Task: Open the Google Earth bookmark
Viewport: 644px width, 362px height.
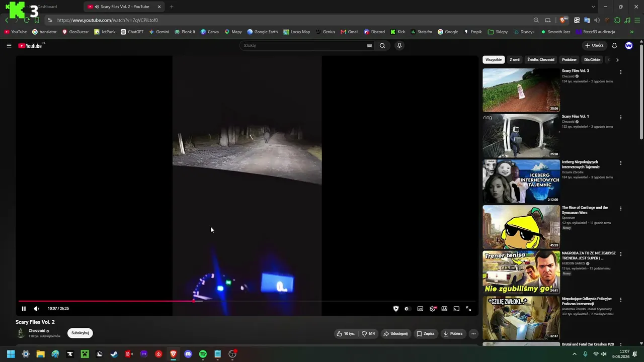Action: tap(262, 32)
